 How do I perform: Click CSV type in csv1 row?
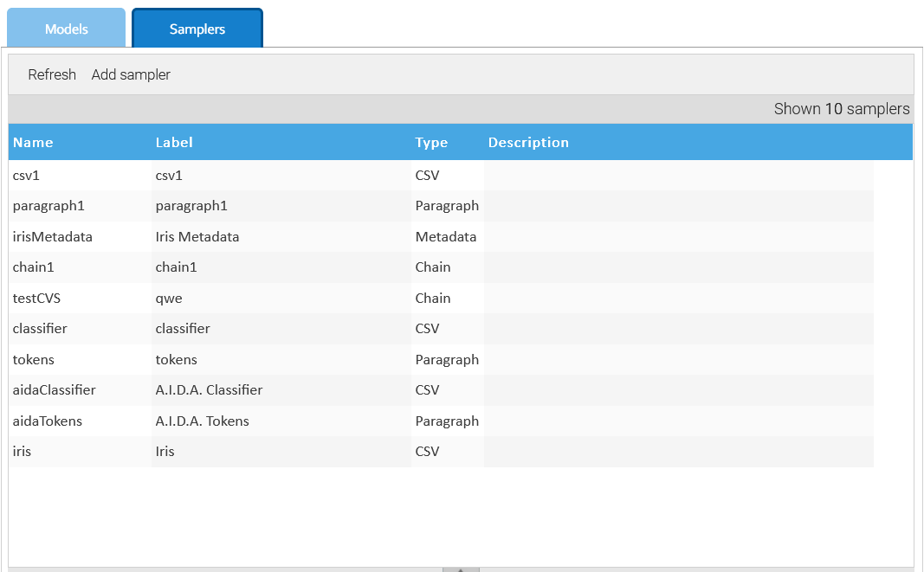(448, 176)
